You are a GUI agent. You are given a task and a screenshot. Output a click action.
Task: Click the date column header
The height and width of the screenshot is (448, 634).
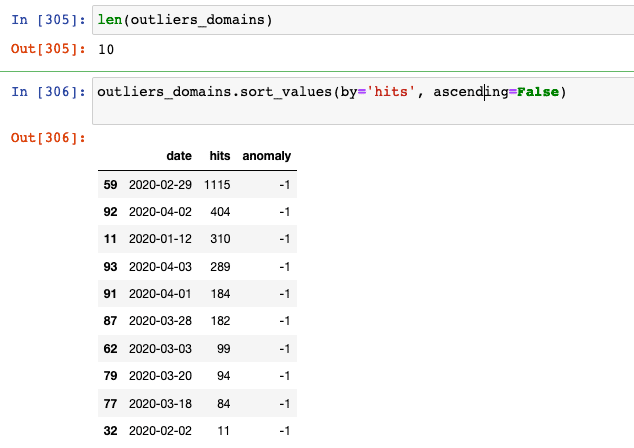coord(179,156)
